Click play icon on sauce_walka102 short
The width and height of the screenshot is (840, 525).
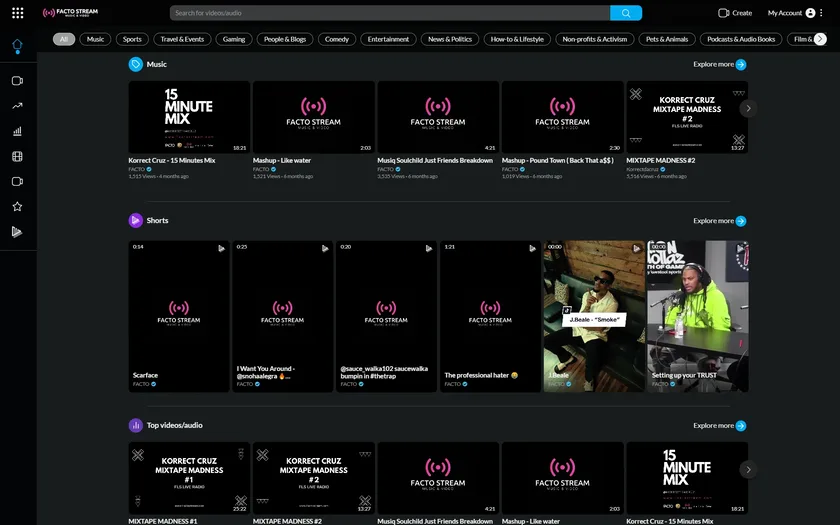point(429,248)
